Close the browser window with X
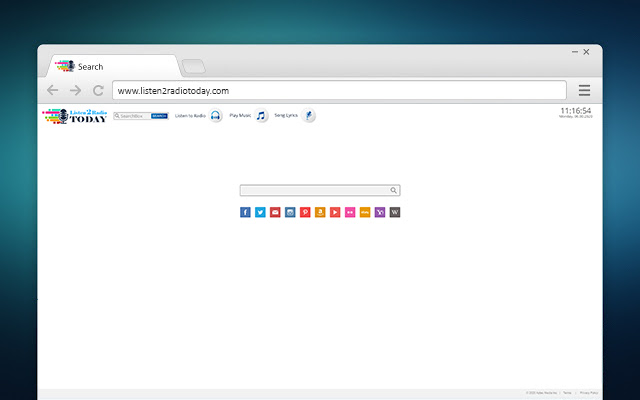The image size is (640, 400). (587, 52)
